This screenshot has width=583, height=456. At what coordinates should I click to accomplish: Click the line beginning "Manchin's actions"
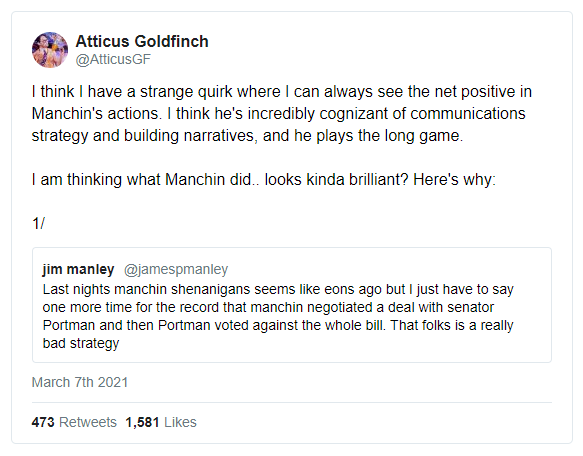coord(278,113)
